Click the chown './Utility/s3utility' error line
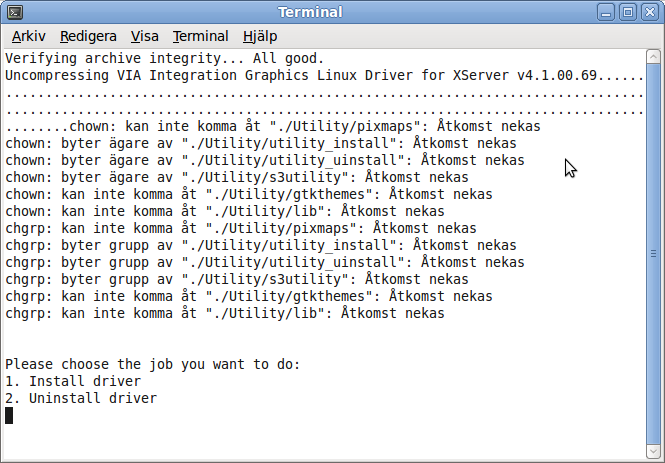Viewport: 665px width, 463px height. (237, 177)
